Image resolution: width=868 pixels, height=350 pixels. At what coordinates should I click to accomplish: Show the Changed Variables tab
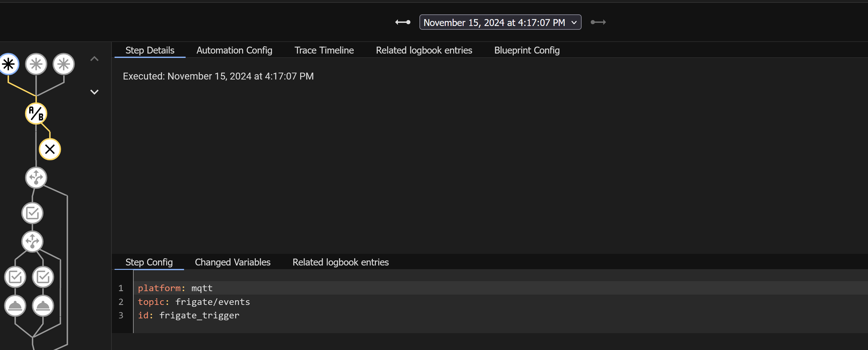pyautogui.click(x=233, y=262)
